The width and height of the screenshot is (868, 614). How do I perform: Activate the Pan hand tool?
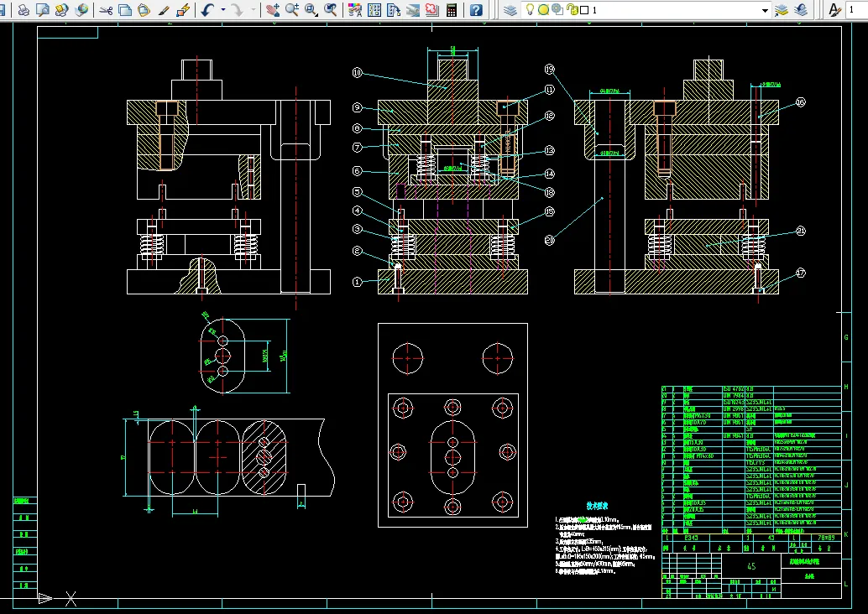pyautogui.click(x=273, y=10)
